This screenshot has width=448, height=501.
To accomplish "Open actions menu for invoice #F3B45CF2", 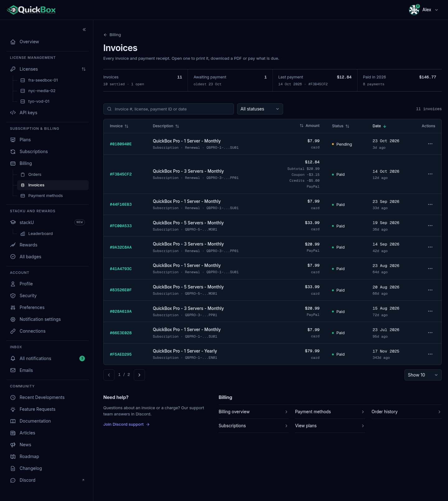I will [430, 174].
